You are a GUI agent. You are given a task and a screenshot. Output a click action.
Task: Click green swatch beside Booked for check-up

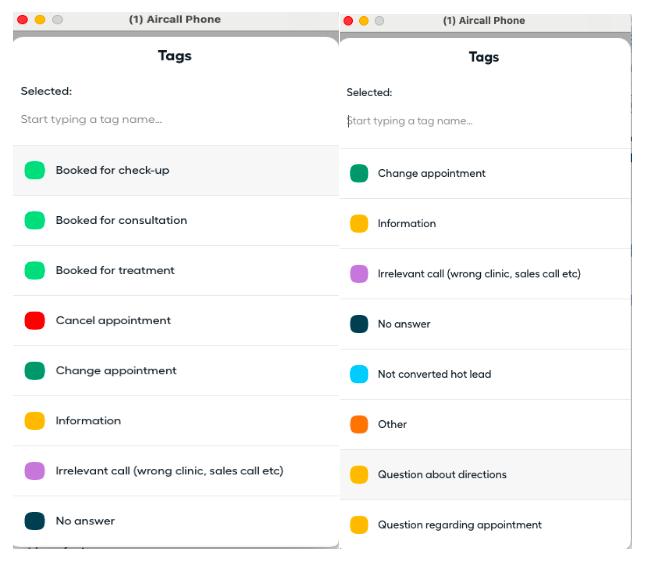point(35,170)
